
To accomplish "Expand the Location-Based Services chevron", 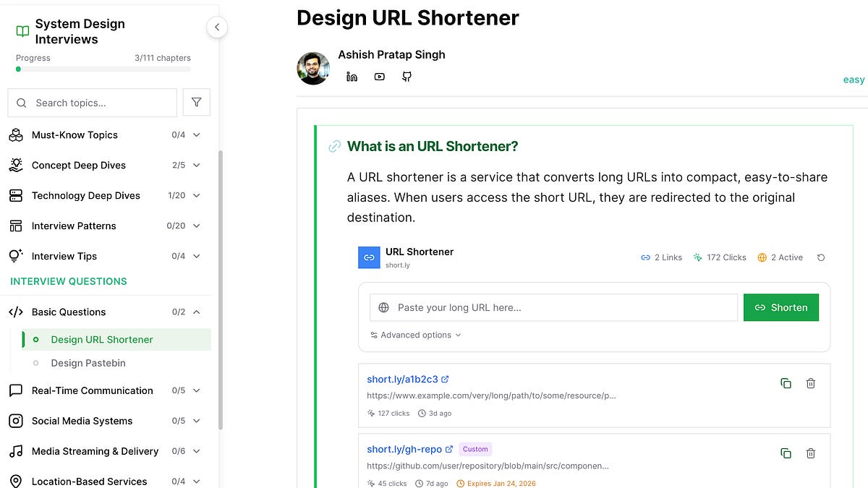I will pyautogui.click(x=197, y=481).
